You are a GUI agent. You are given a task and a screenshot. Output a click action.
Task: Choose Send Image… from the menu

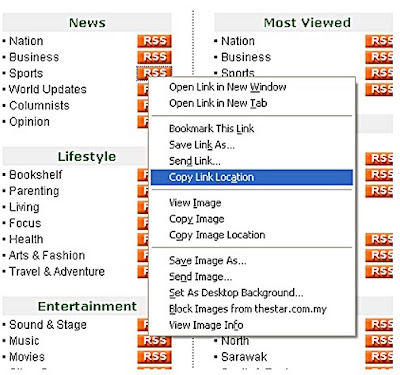(252, 277)
